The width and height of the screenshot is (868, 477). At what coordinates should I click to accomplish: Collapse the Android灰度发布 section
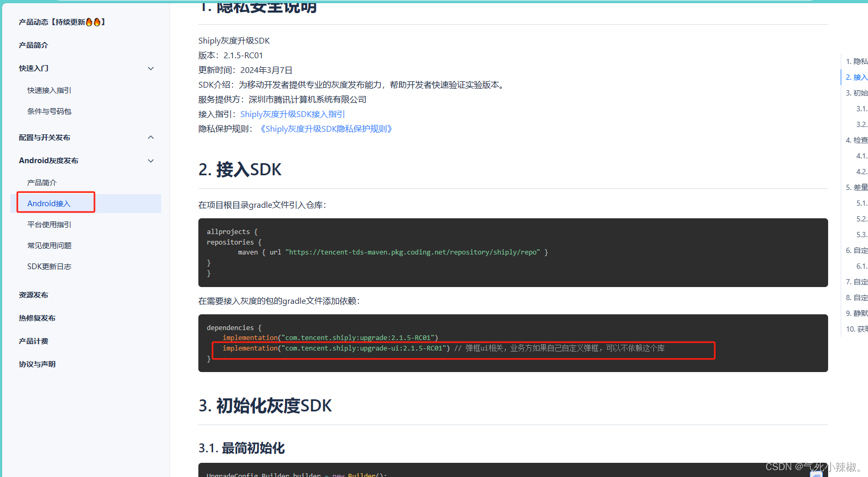tap(151, 161)
